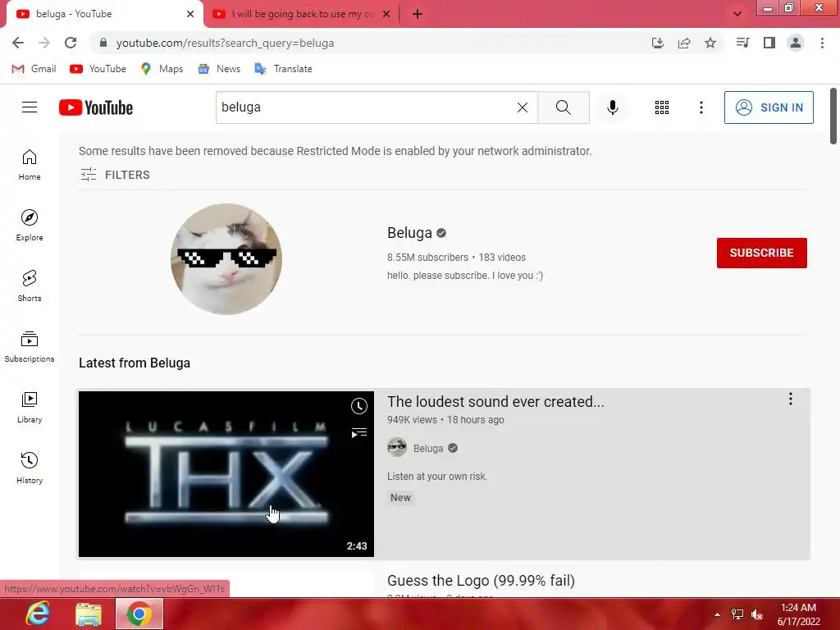Open the Maps bookmark

(x=162, y=69)
